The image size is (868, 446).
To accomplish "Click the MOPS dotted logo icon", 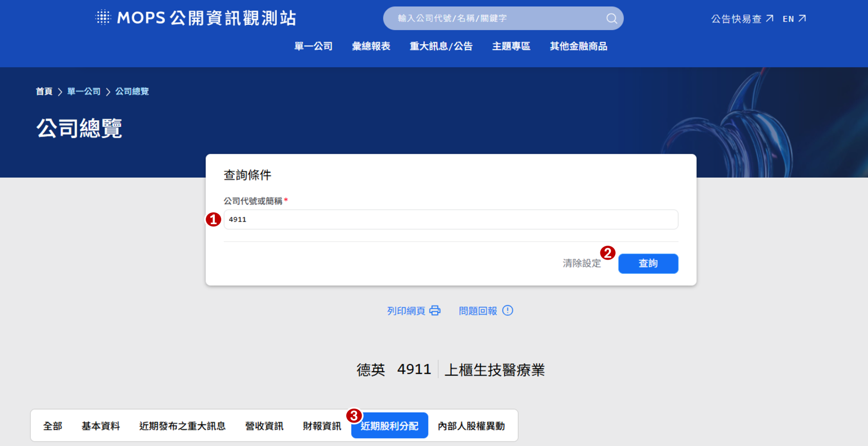I will pyautogui.click(x=103, y=18).
